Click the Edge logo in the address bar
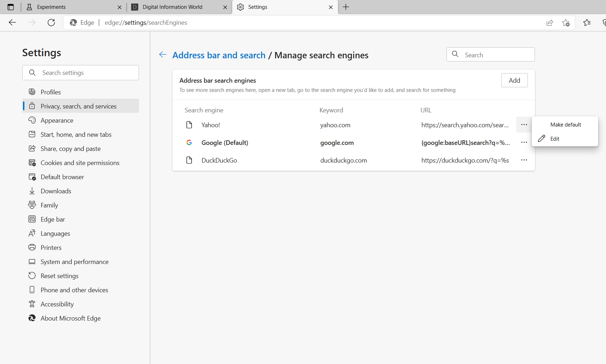The width and height of the screenshot is (606, 364). (74, 23)
